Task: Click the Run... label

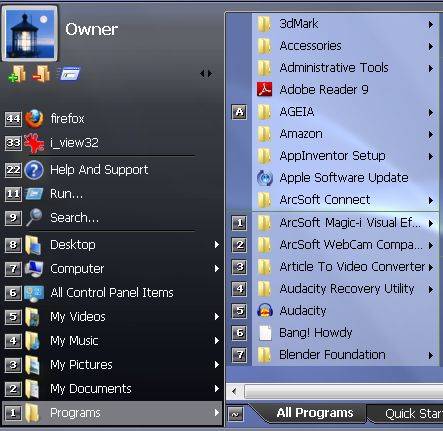Action: [66, 194]
